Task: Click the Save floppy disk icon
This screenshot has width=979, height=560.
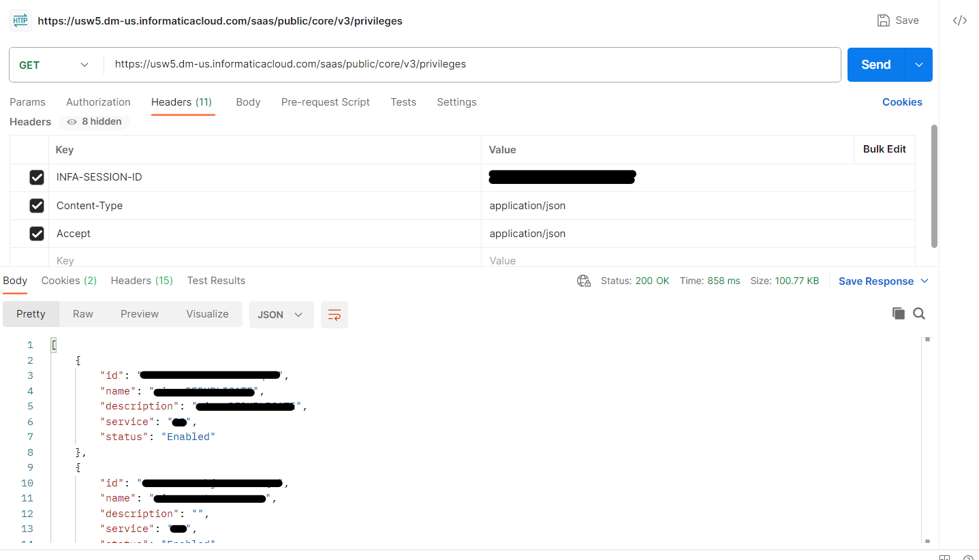Action: [x=884, y=20]
